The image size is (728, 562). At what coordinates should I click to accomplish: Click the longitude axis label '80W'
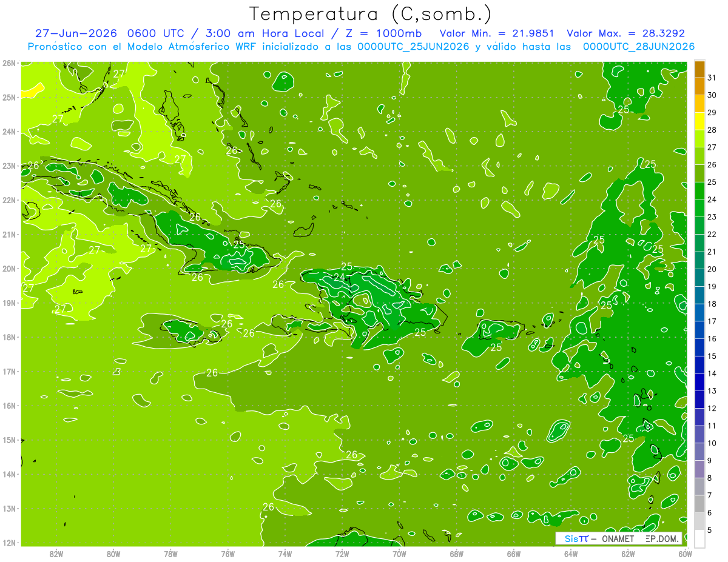click(113, 553)
